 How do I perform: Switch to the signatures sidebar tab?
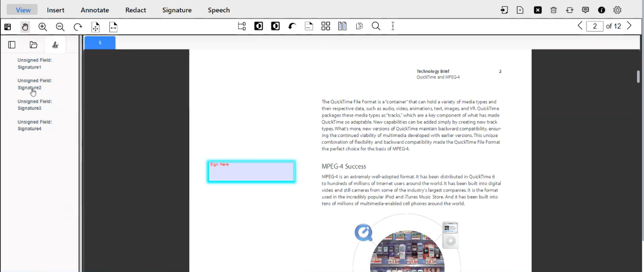coord(55,45)
